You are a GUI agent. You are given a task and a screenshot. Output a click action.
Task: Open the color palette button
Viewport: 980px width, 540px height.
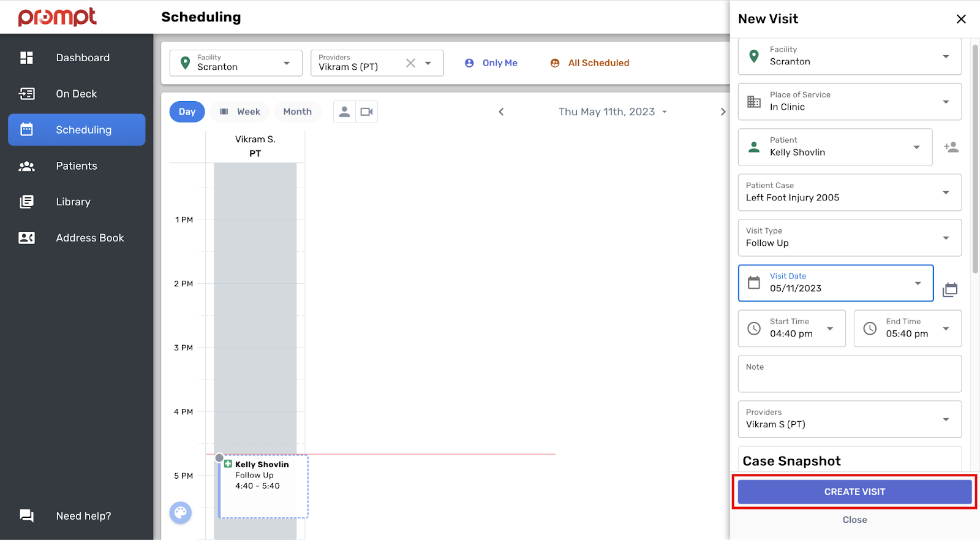point(180,512)
